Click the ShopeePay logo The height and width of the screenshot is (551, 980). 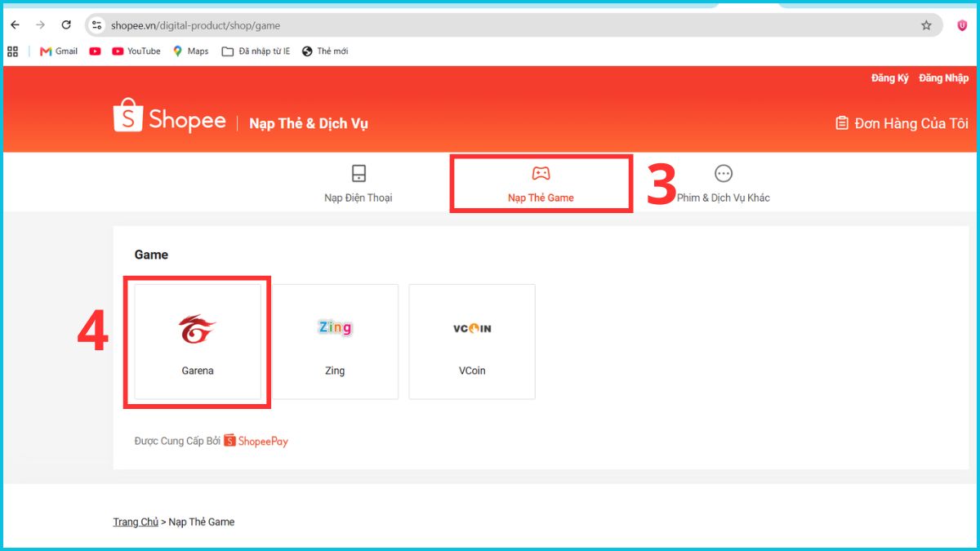pos(256,441)
